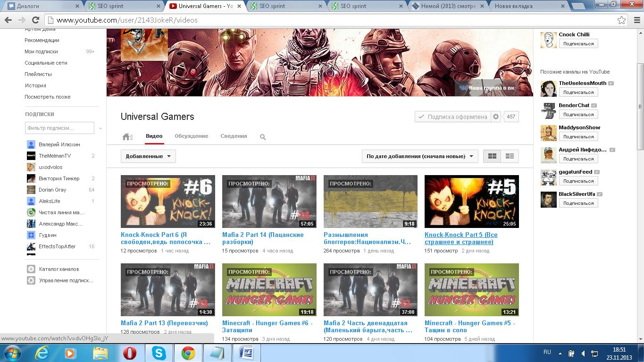Click the gagatunFeed channel avatar
Screen dimensions: 644x362
pos(548,177)
